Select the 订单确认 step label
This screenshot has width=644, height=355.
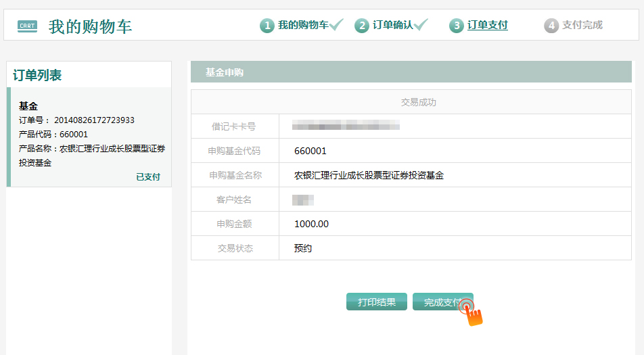click(392, 25)
